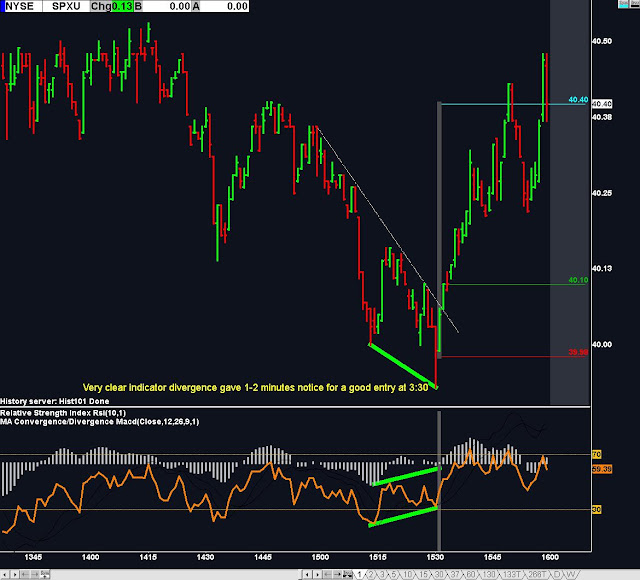The height and width of the screenshot is (580, 640).
Task: Select the cyan 40.40 price line label
Action: pyautogui.click(x=578, y=100)
